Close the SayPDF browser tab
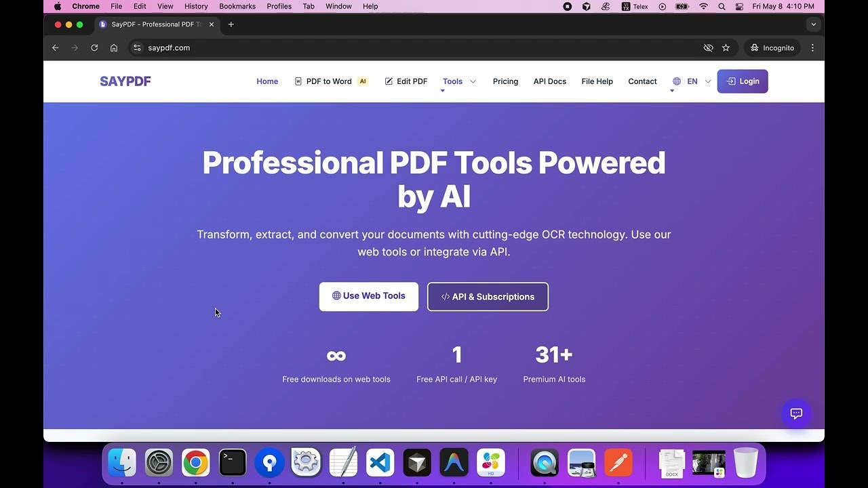The width and height of the screenshot is (868, 488). pos(212,24)
